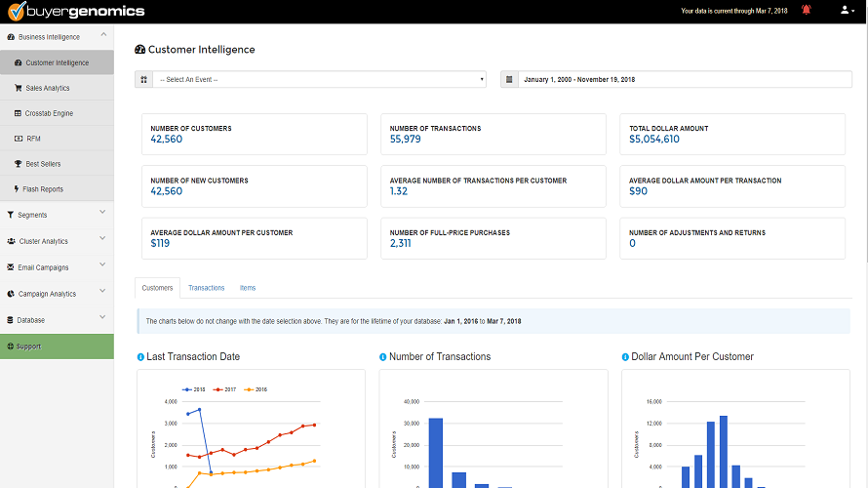Screen dimensions: 868x488
Task: Expand the Cluster Analytics chevron
Action: 102,238
